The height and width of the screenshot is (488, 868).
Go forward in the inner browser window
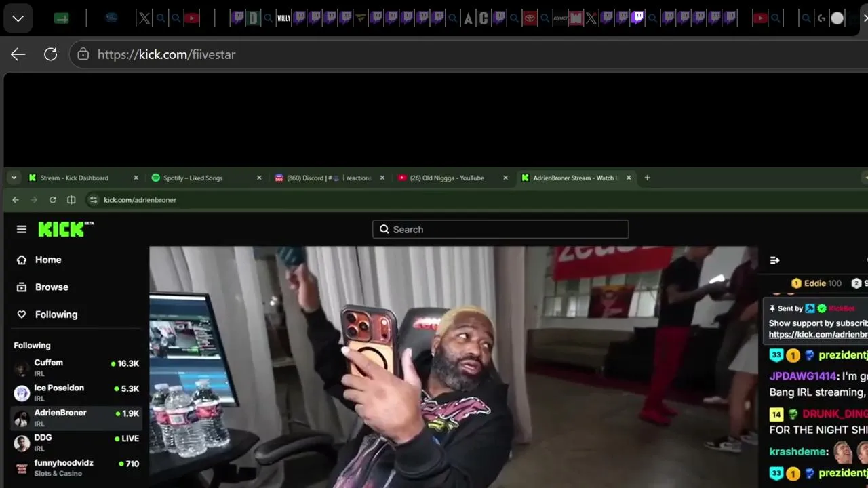click(x=34, y=200)
